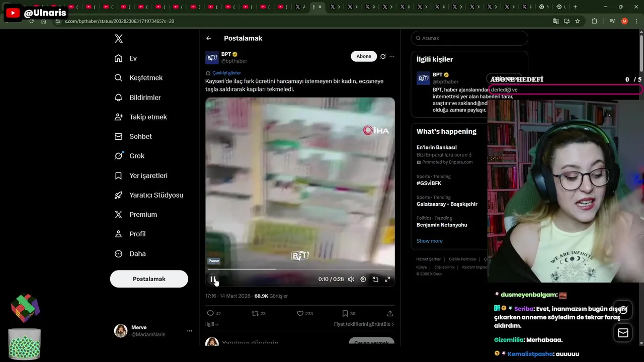Image resolution: width=644 pixels, height=362 pixels.
Task: Open the Chrome three-dot menu
Action: (x=636, y=21)
